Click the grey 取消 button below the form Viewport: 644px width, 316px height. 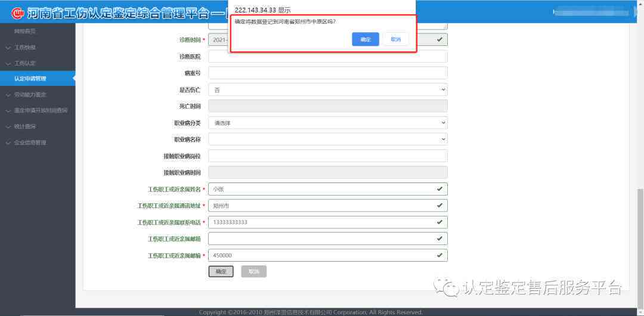coord(254,272)
